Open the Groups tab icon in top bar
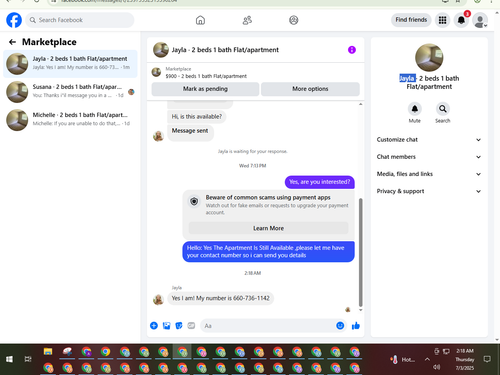 pos(294,20)
